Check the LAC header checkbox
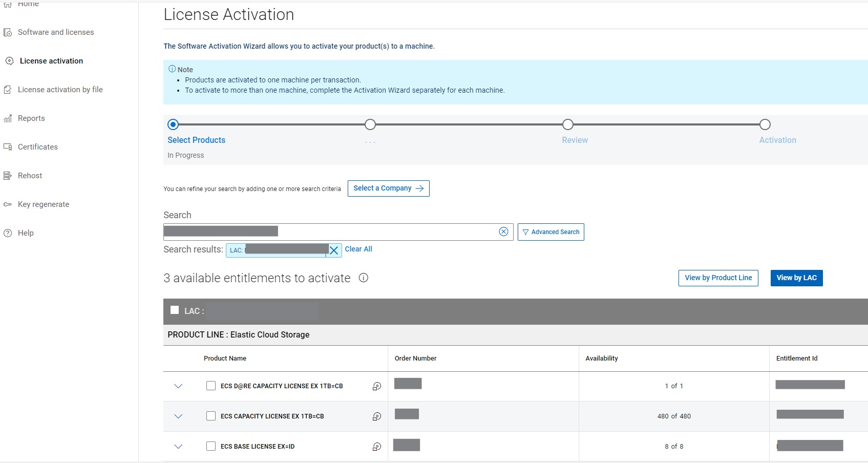The width and height of the screenshot is (868, 463). point(174,309)
